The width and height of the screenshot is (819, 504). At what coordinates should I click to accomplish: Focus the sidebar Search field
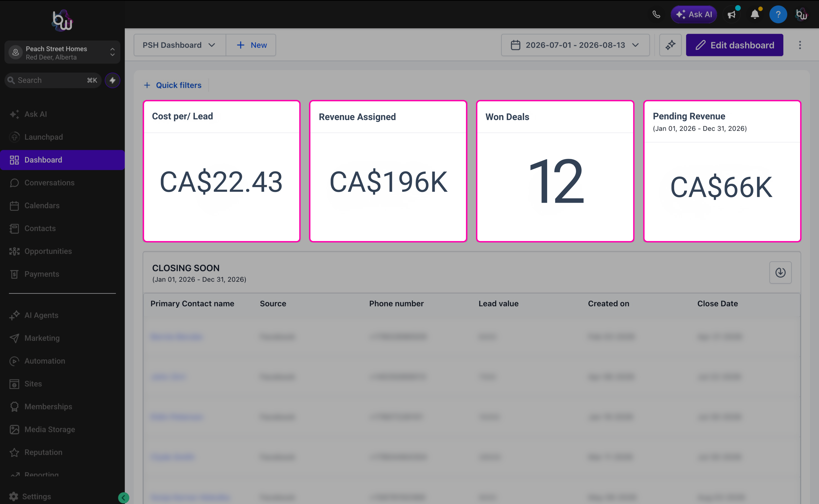53,80
